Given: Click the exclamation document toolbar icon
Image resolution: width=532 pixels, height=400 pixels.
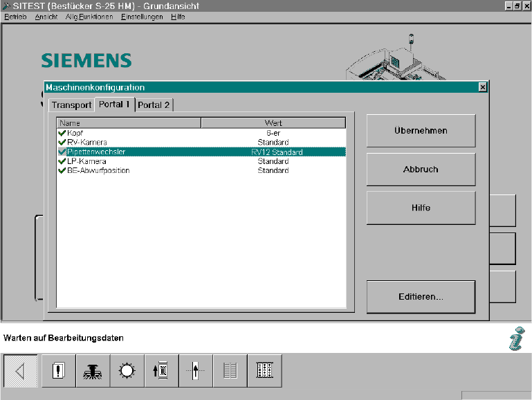Looking at the screenshot, I should tap(58, 371).
